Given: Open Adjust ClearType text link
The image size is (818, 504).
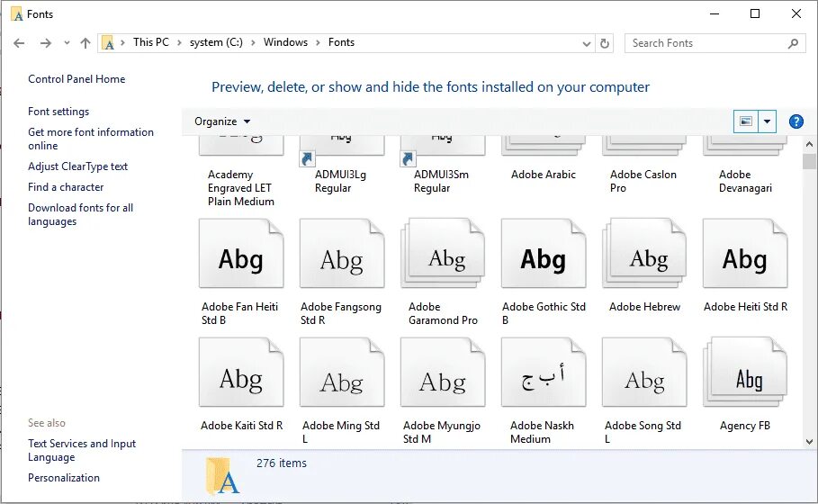Looking at the screenshot, I should coord(77,166).
